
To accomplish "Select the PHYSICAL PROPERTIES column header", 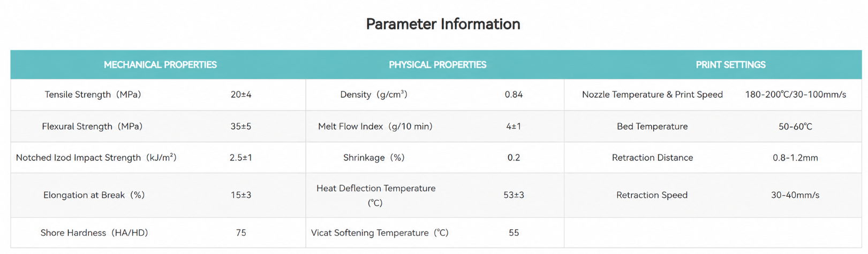I will tap(437, 65).
